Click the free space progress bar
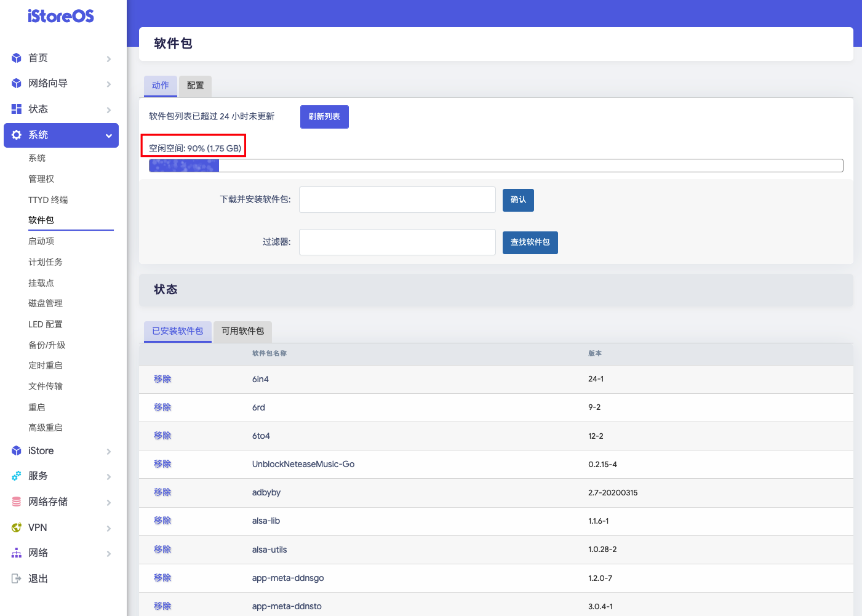The image size is (862, 616). click(496, 165)
